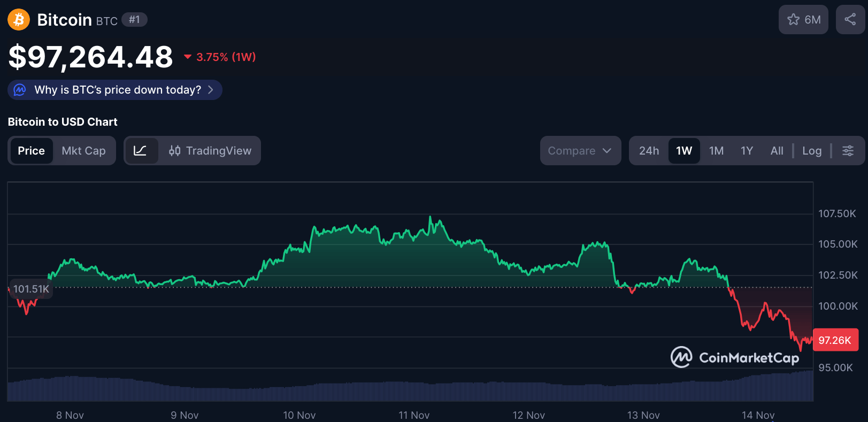Click the red price-change down arrow

[x=188, y=57]
